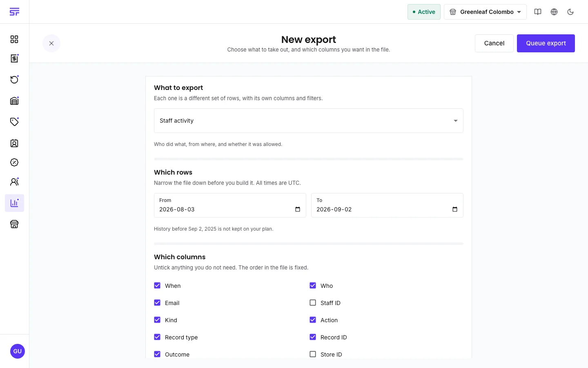588x368 pixels.
Task: Open the documentation book icon
Action: (538, 12)
